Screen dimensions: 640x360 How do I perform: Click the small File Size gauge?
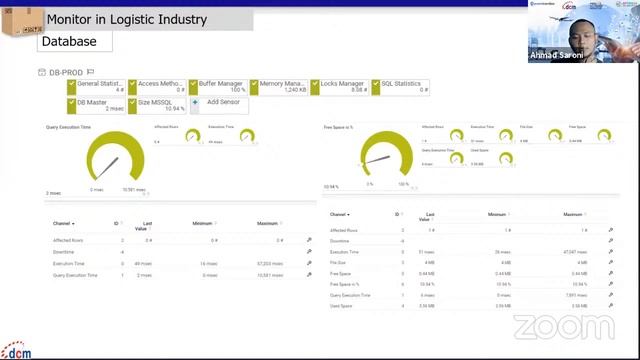point(555,135)
